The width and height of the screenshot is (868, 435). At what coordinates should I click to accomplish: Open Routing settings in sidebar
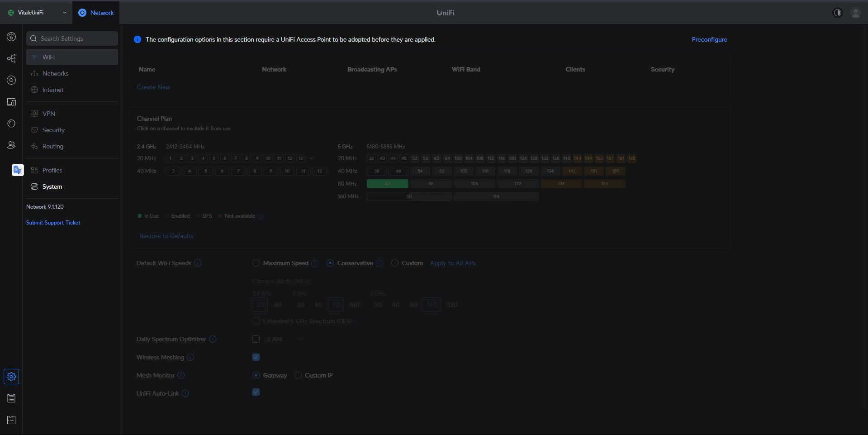tap(72, 146)
